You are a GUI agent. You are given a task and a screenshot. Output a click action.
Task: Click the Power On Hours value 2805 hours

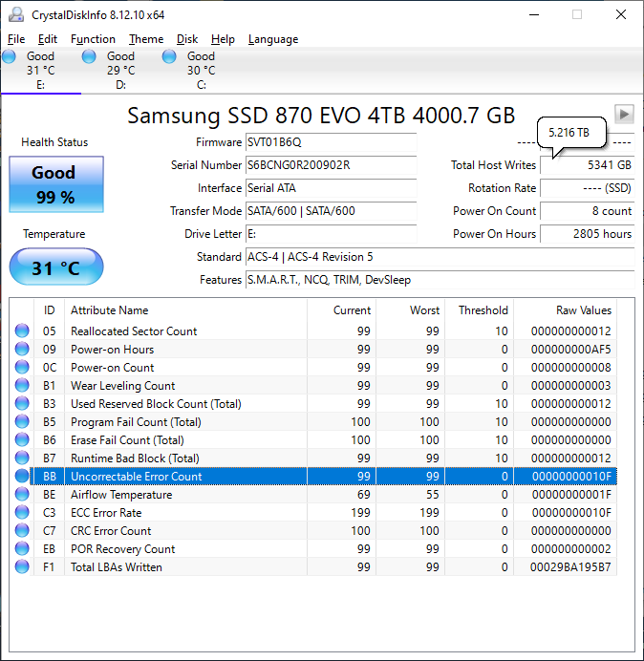(x=587, y=234)
